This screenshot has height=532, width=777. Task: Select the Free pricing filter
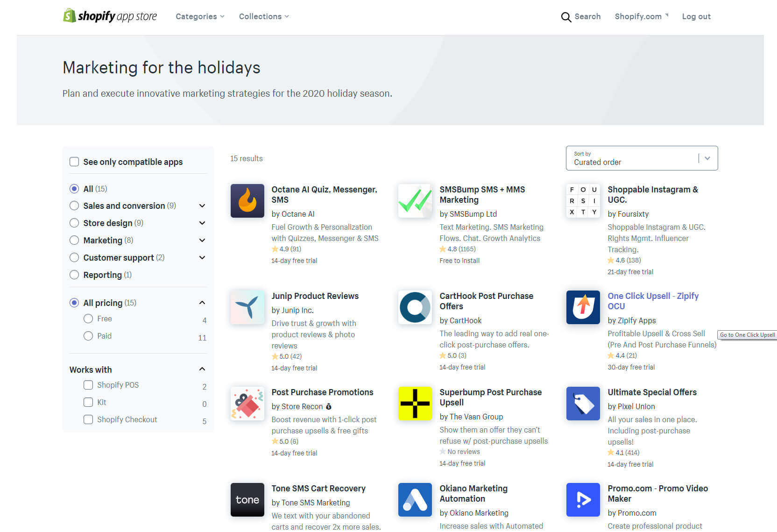88,319
